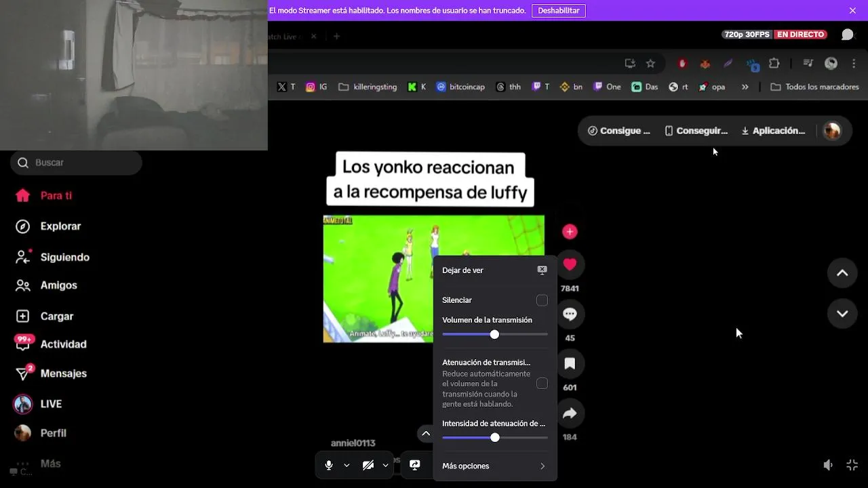
Task: Open the purple feather extension
Action: pos(728,64)
